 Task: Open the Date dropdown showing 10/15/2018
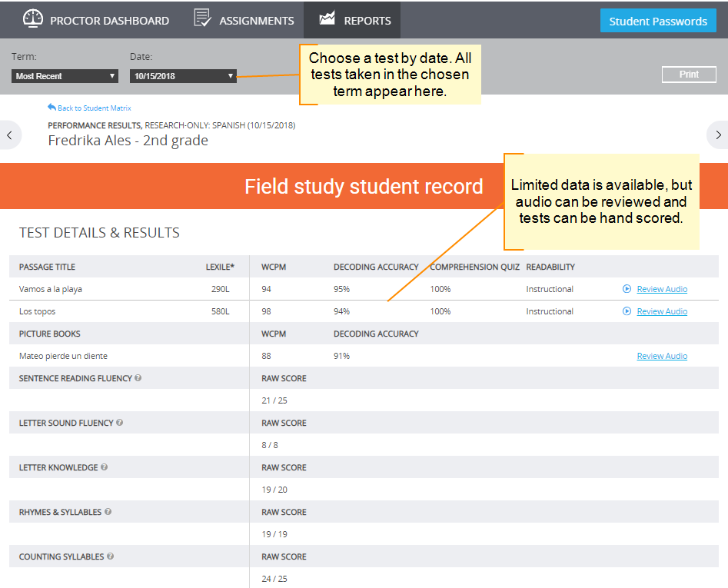183,76
